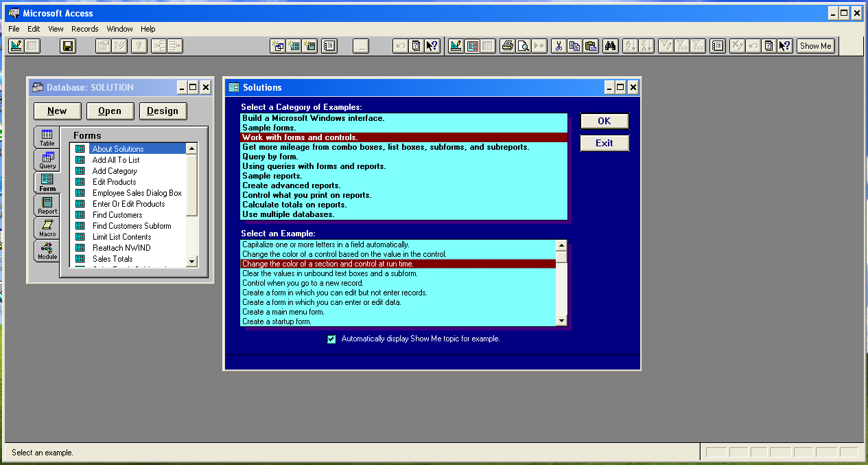The width and height of the screenshot is (868, 465).
Task: Select 'Use multiple databases.' category
Action: [x=404, y=214]
